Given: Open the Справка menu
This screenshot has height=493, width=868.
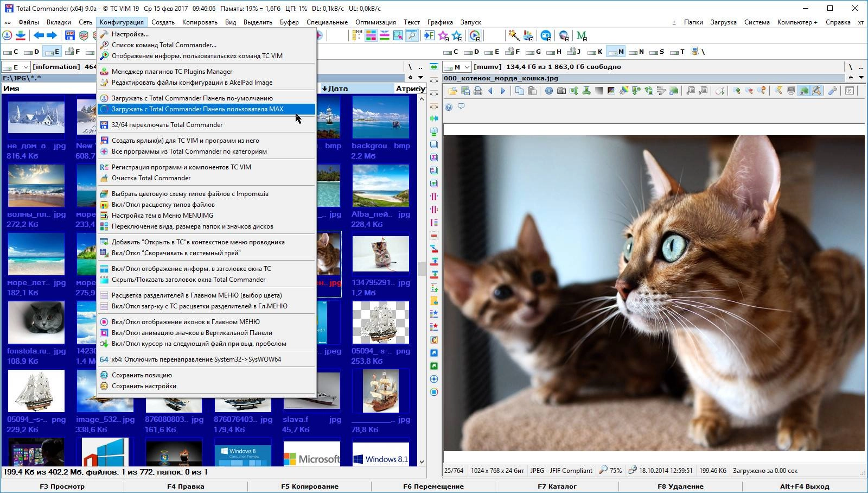Looking at the screenshot, I should pyautogui.click(x=838, y=22).
